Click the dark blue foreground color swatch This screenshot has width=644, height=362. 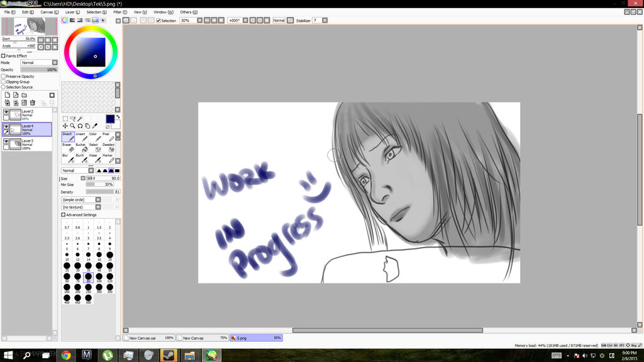110,119
